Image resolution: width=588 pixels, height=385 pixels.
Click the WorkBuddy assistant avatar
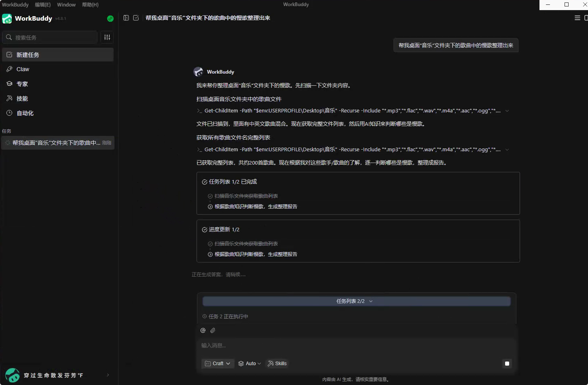(x=198, y=72)
